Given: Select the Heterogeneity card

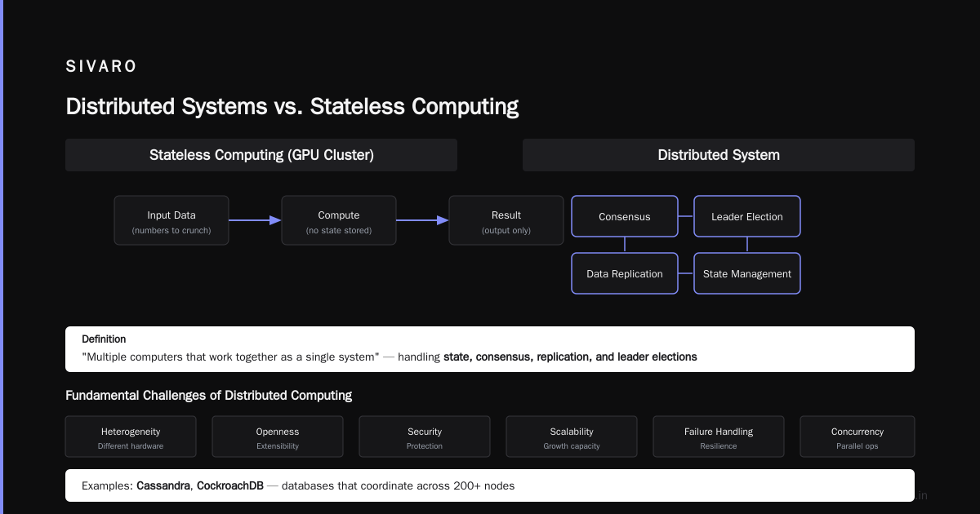Looking at the screenshot, I should (x=131, y=436).
